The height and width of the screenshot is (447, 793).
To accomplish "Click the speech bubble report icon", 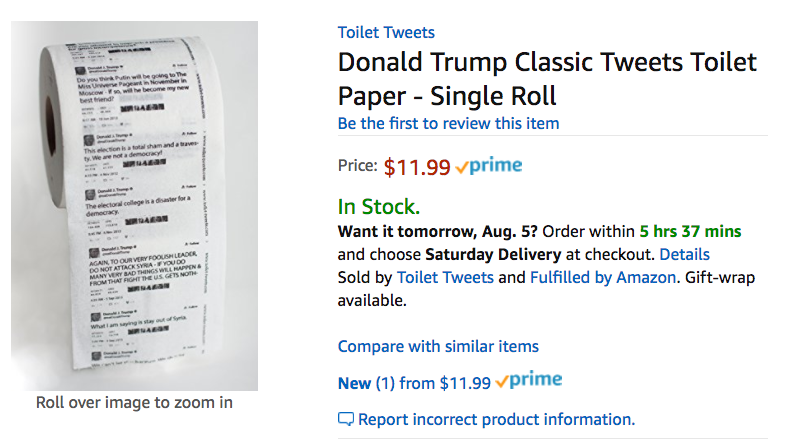I will click(x=346, y=419).
